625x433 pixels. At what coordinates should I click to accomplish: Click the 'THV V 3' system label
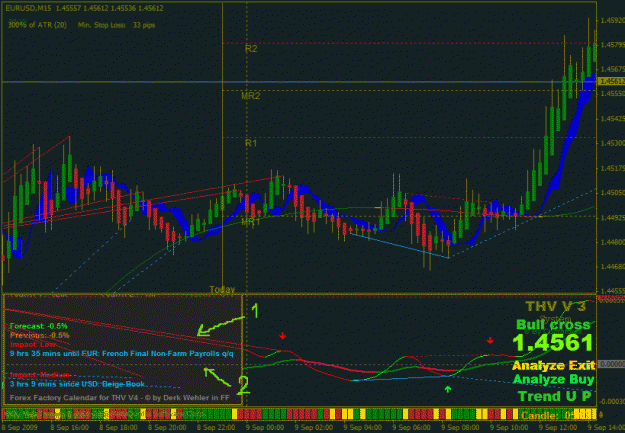click(x=556, y=306)
